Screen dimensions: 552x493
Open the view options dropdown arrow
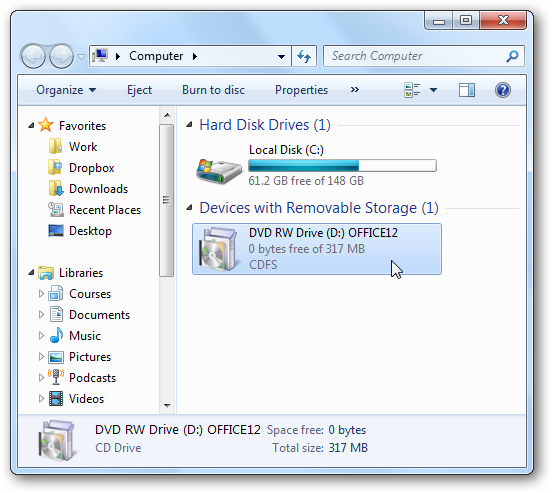tap(433, 90)
